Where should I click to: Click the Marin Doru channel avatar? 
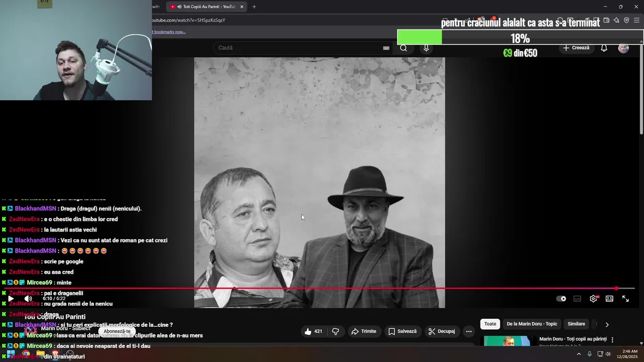click(31, 331)
